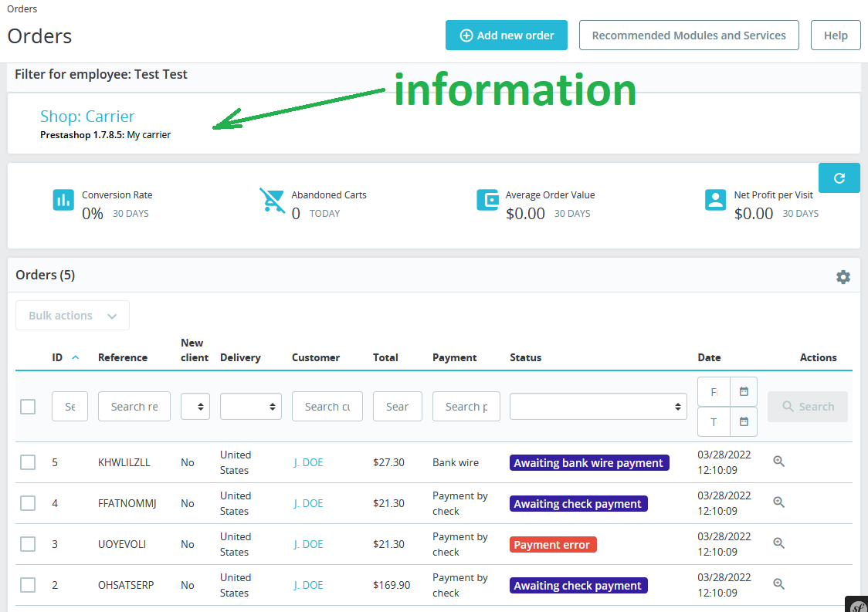This screenshot has height=612, width=868.
Task: Expand the Bulk actions dropdown
Action: tap(73, 316)
